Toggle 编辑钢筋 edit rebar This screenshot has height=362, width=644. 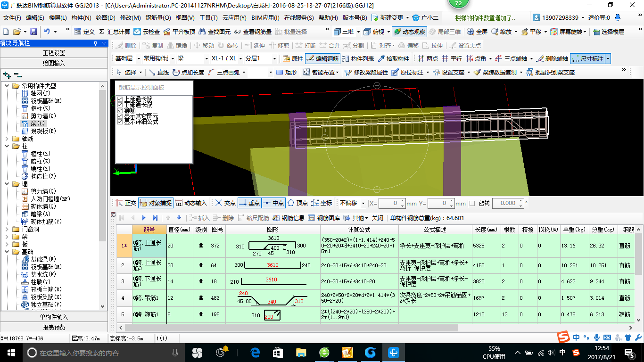(322, 59)
